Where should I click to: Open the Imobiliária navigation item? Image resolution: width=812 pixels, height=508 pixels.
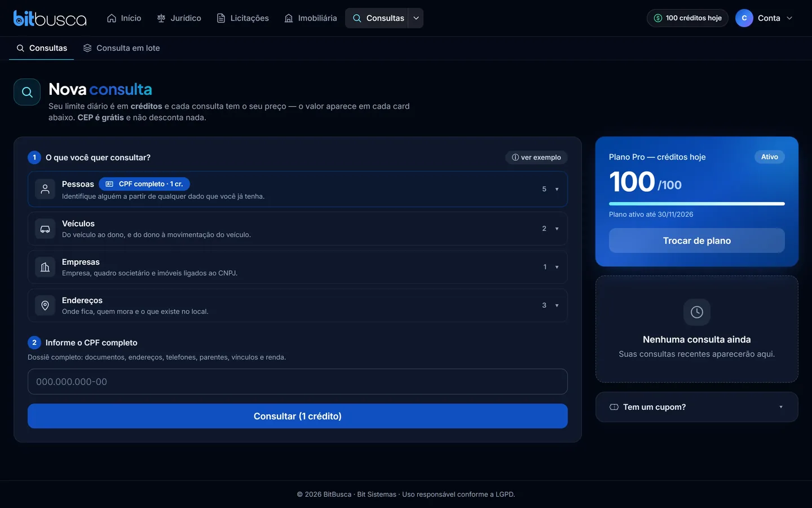311,18
